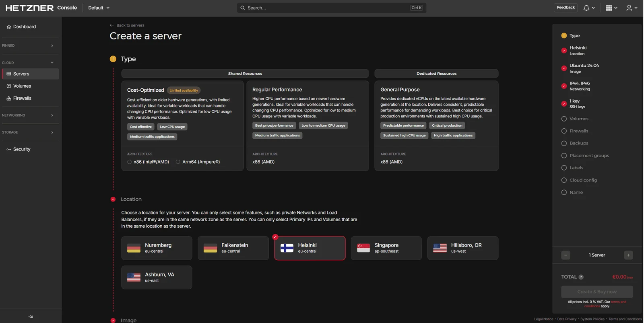Switch to Dedicated Resources tab

436,74
